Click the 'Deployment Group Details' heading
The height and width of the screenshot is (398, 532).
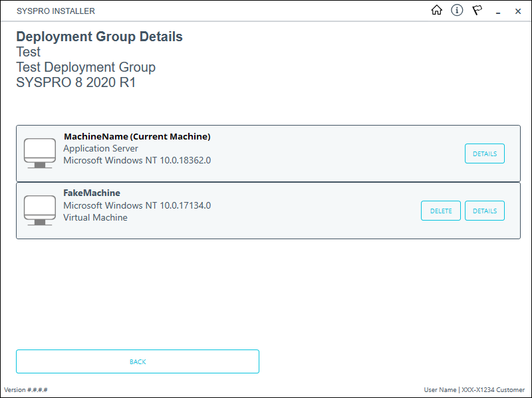[99, 37]
